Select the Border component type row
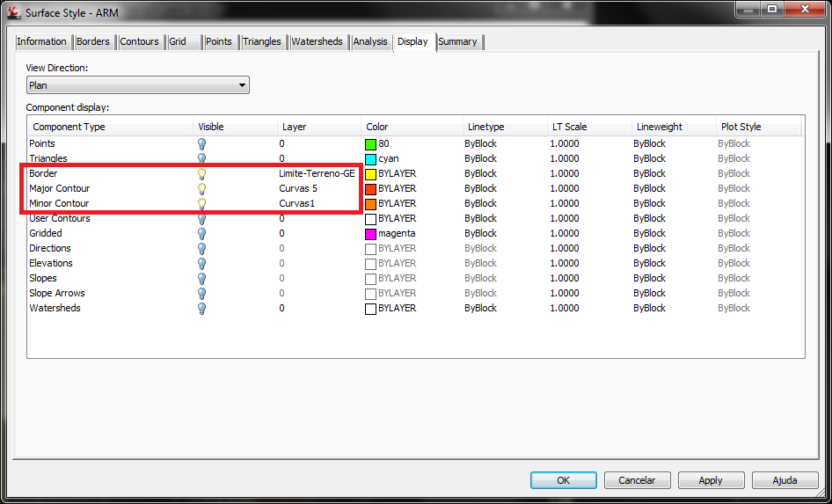Screen dimensions: 832x504 43,173
